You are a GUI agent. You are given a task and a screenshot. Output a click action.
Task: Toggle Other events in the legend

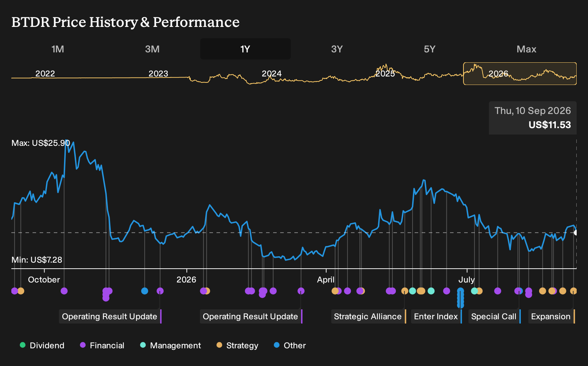290,345
